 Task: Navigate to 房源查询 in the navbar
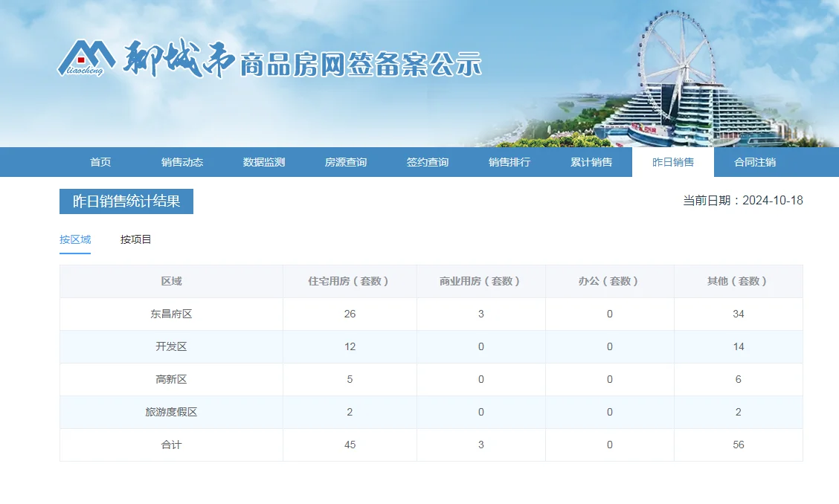(346, 162)
